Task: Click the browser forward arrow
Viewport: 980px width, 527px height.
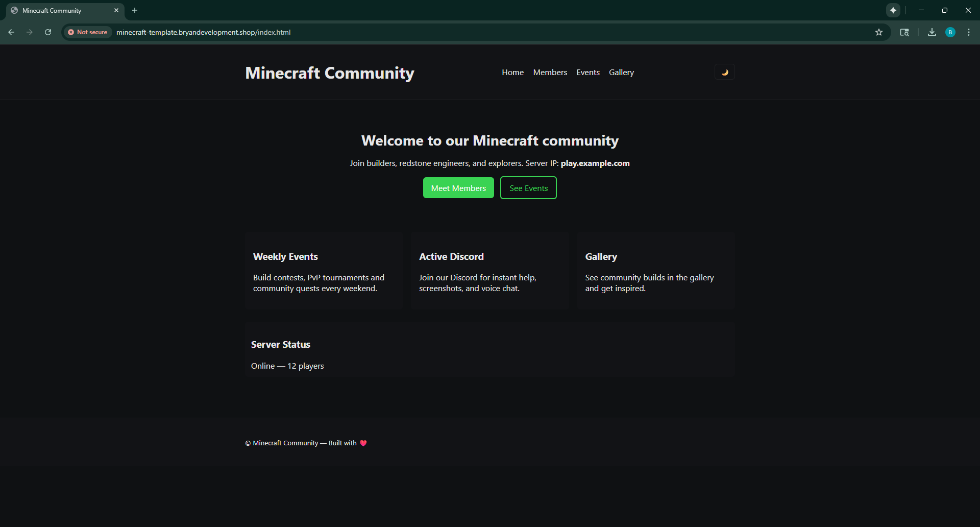Action: (x=30, y=32)
